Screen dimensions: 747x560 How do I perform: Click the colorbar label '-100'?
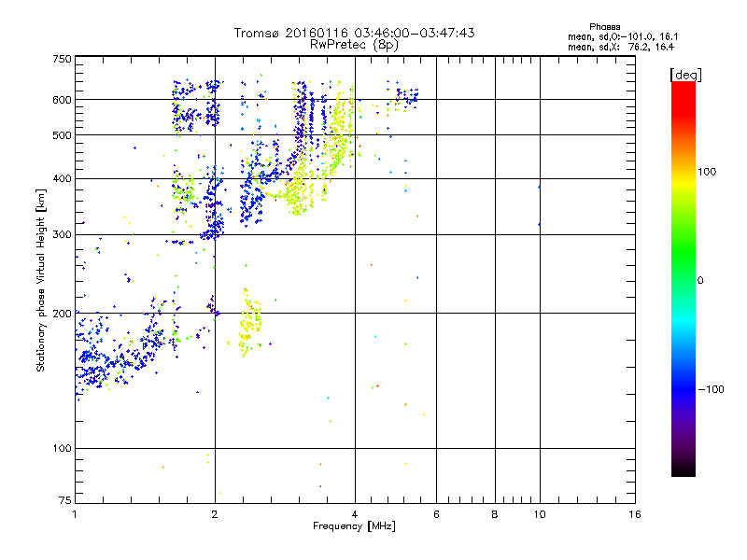(x=711, y=389)
